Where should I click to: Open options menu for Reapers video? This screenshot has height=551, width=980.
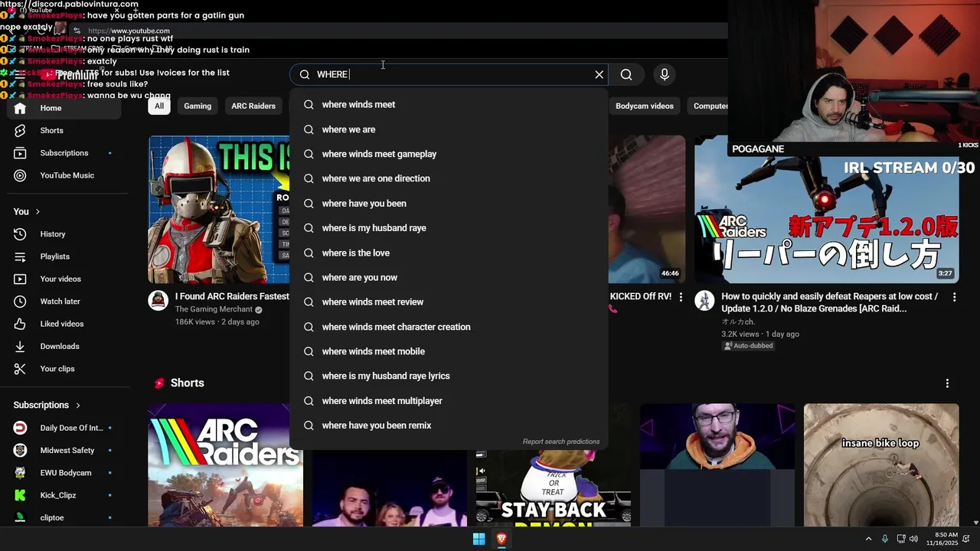954,297
